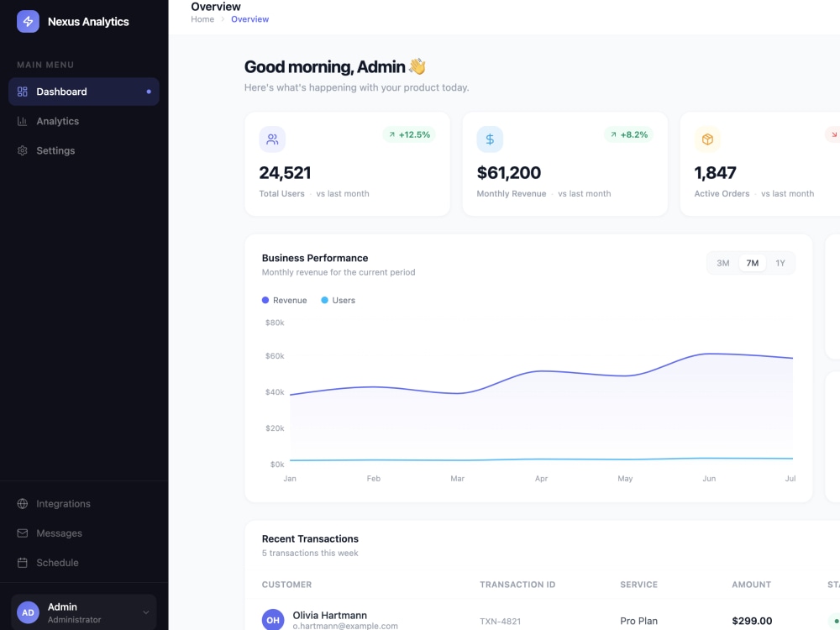This screenshot has height=630, width=840.
Task: Click the 1,847 active orders value
Action: pos(715,172)
